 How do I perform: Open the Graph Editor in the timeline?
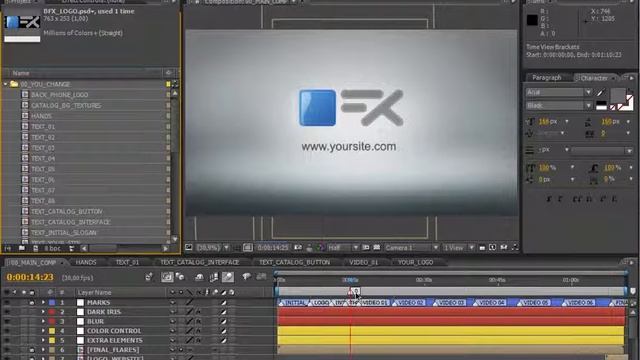point(261,277)
